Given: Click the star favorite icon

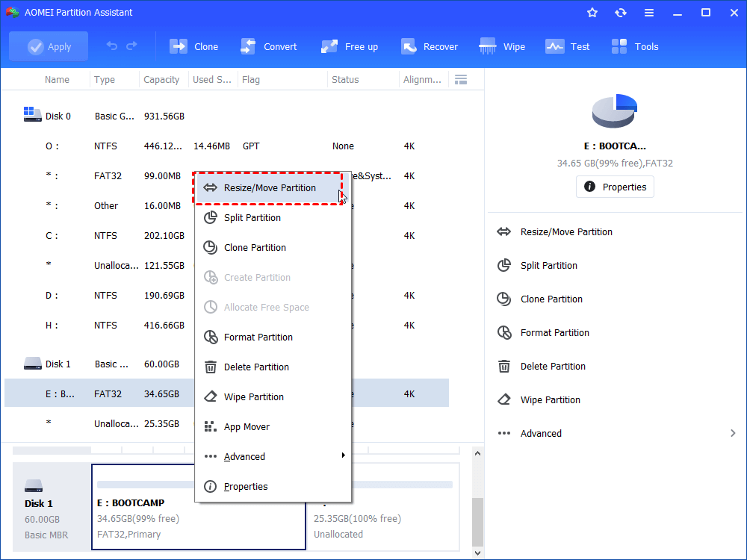Looking at the screenshot, I should 592,12.
